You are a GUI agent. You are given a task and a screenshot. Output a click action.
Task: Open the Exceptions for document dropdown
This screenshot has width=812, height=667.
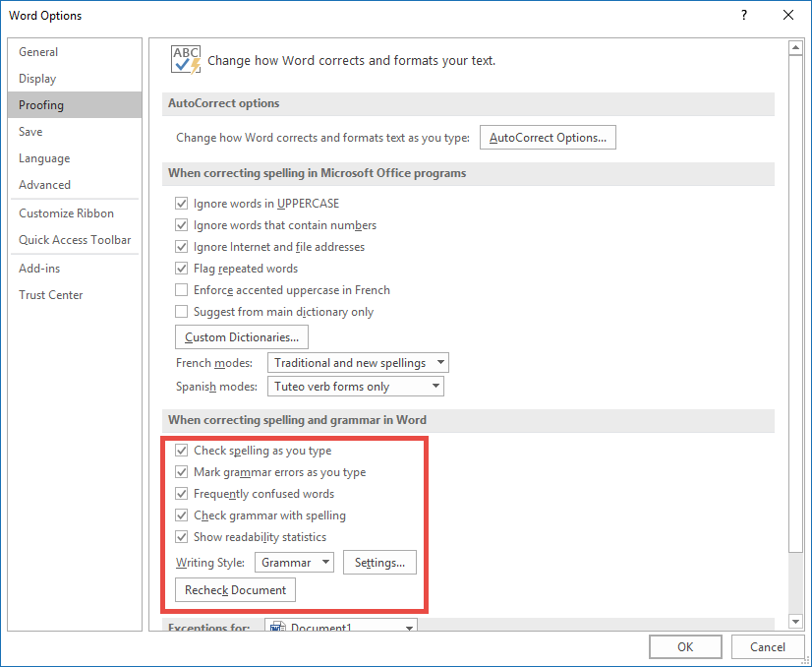[x=341, y=626]
